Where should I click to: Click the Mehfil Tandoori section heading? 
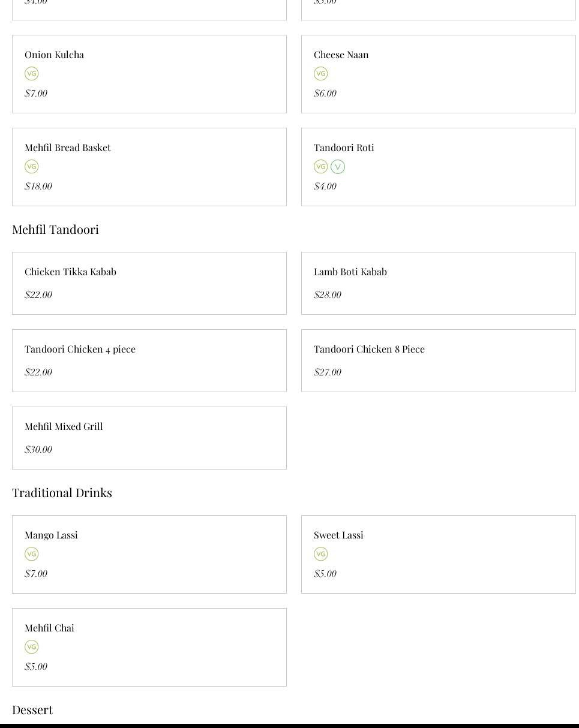pyautogui.click(x=55, y=229)
